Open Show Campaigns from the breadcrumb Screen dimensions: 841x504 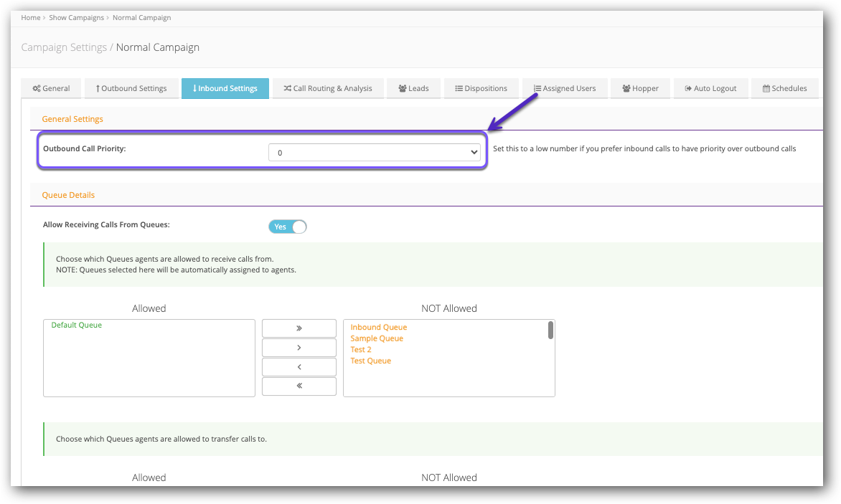coord(77,17)
